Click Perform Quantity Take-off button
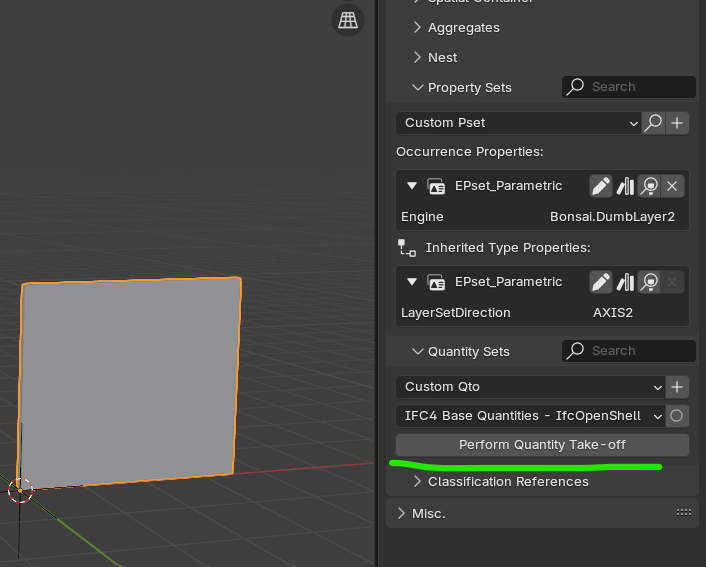 tap(542, 445)
